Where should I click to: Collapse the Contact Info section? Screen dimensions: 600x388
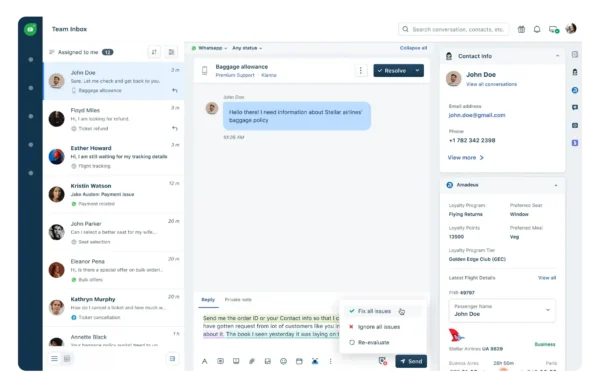click(x=558, y=56)
